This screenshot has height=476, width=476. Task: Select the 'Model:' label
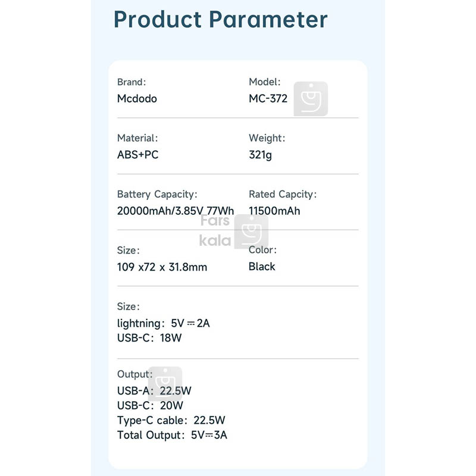264,82
